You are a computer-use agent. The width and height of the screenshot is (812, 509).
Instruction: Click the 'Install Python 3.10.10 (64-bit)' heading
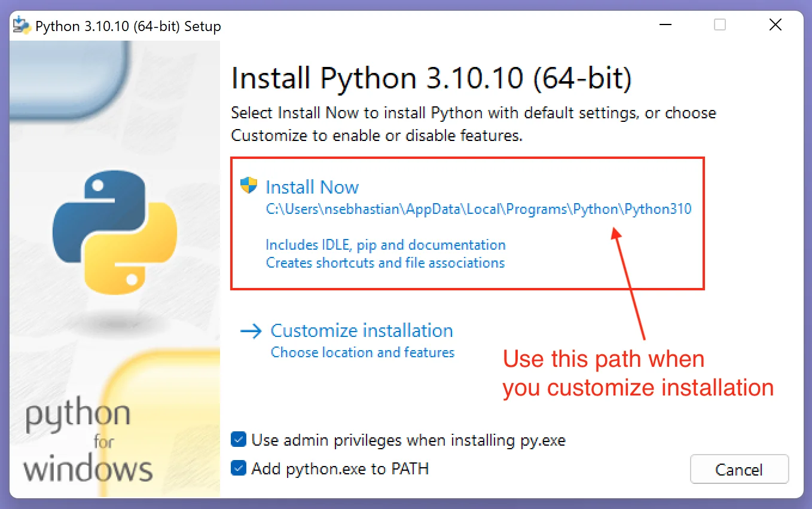tap(432, 78)
